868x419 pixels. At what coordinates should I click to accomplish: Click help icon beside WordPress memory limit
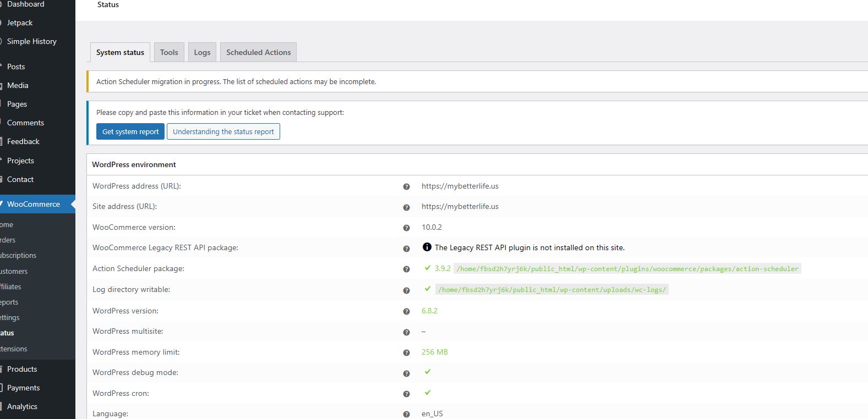click(x=406, y=353)
